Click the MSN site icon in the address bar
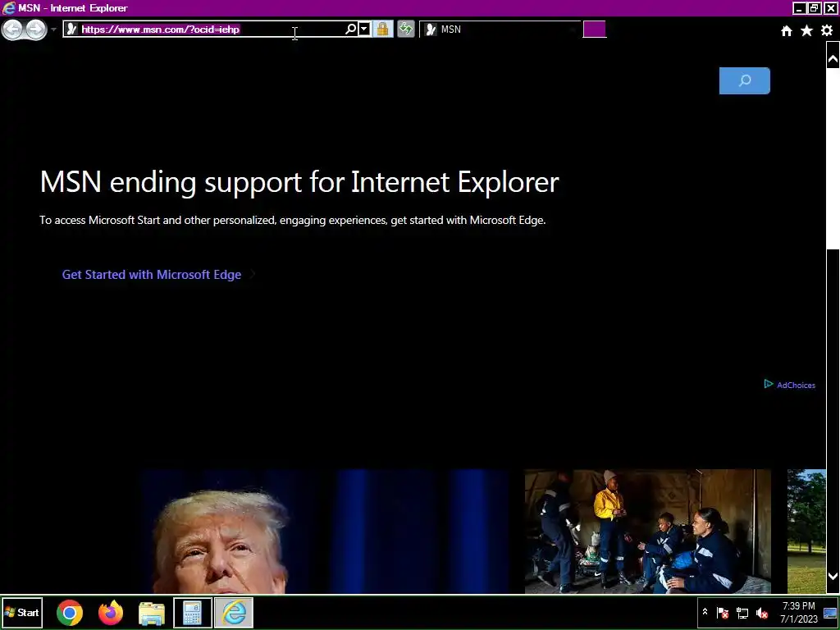The width and height of the screenshot is (840, 630). 71,30
